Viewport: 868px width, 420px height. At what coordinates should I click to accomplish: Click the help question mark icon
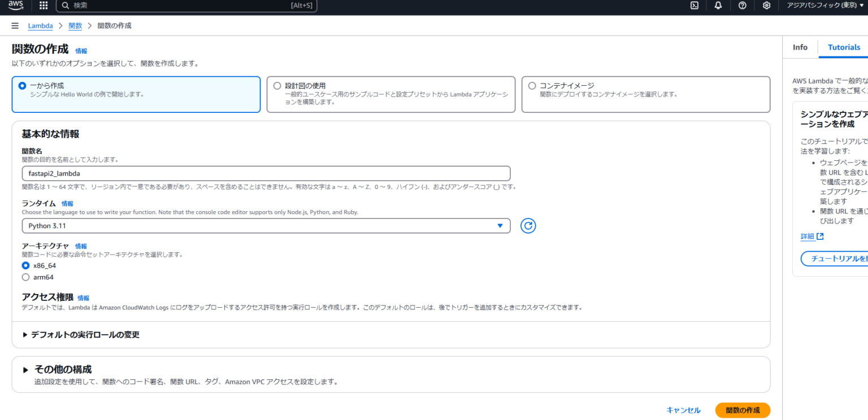(x=742, y=6)
